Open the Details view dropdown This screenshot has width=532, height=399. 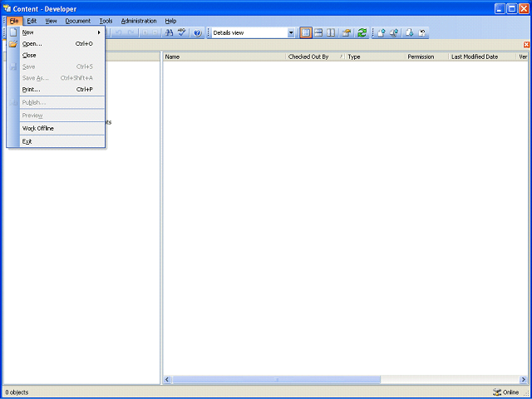(291, 33)
